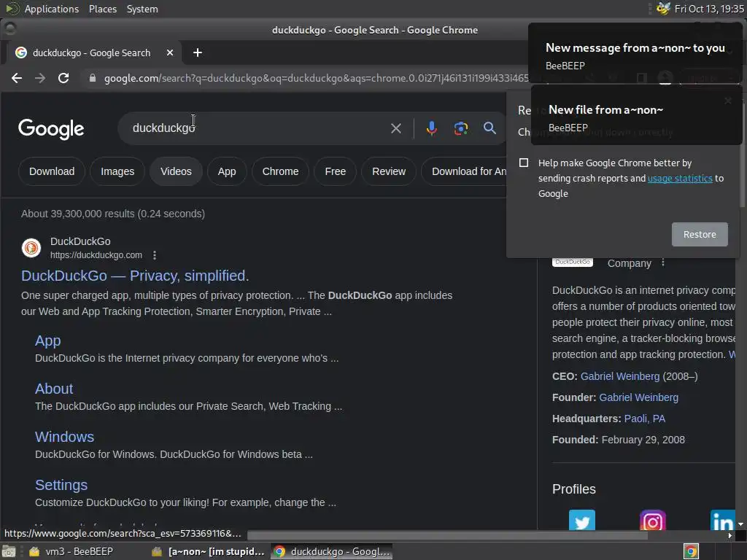747x560 pixels.
Task: Open Paoli, PA headquarters link
Action: coord(645,419)
